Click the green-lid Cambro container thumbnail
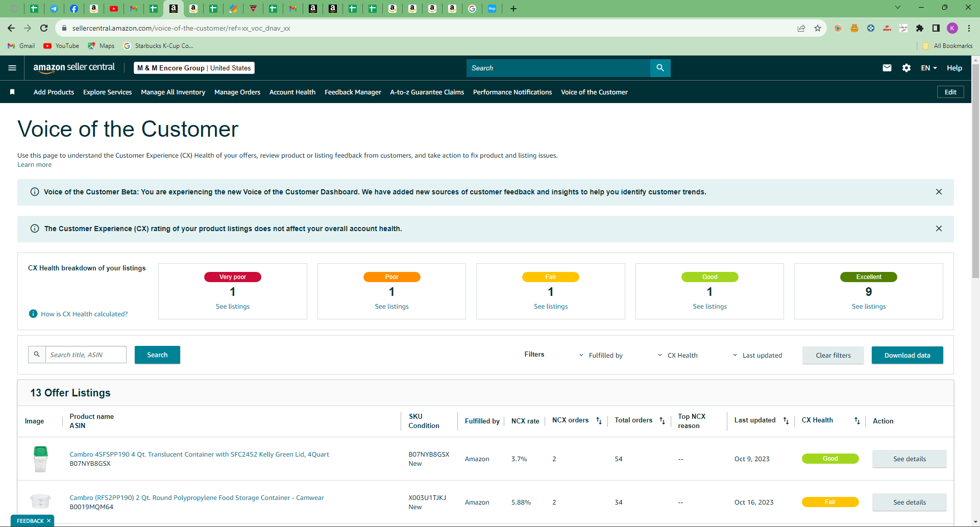The width and height of the screenshot is (980, 527). pyautogui.click(x=40, y=459)
